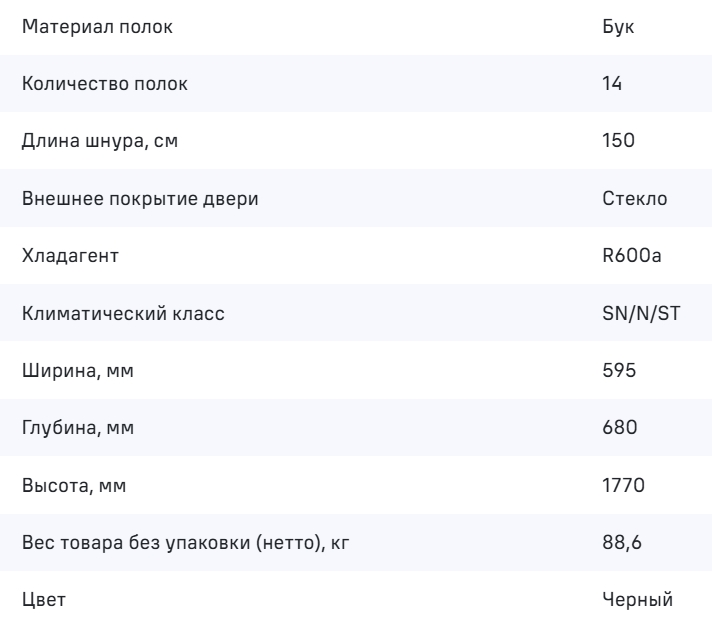Click the 'Вес товара без упаковки' label
Screen dimensions: 712x620
(x=188, y=543)
